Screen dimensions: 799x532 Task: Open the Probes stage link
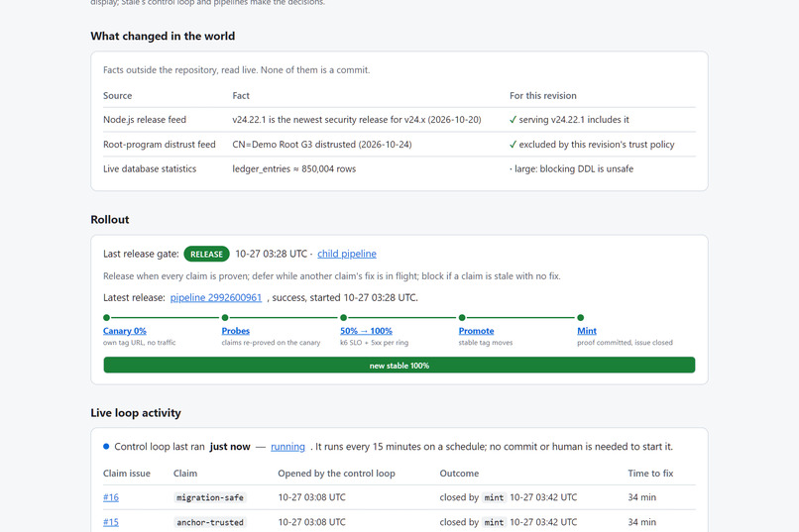point(235,331)
